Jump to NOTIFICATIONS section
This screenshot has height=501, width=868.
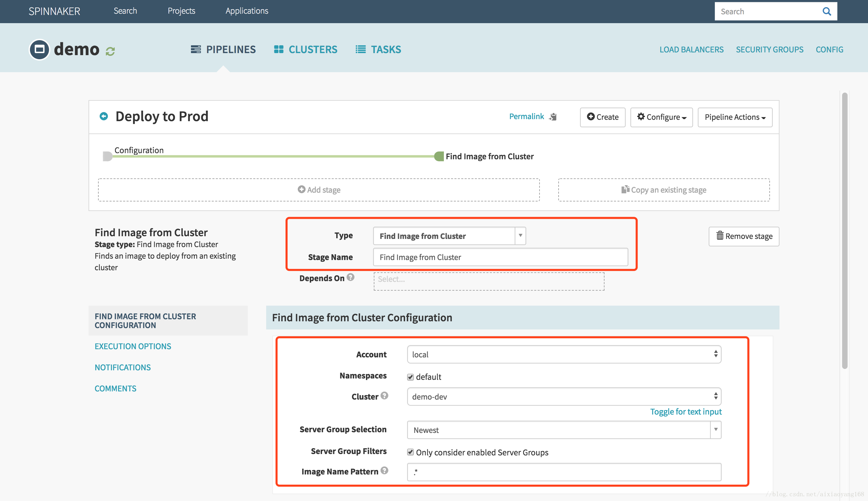(123, 368)
